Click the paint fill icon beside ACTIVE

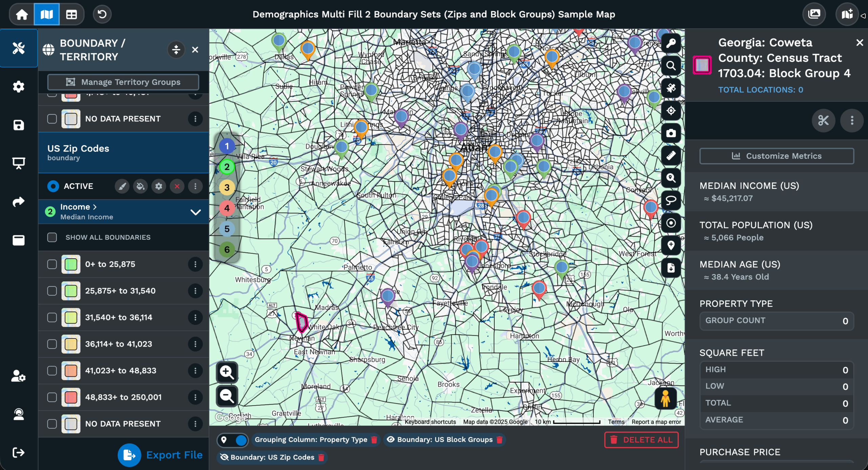(x=140, y=186)
